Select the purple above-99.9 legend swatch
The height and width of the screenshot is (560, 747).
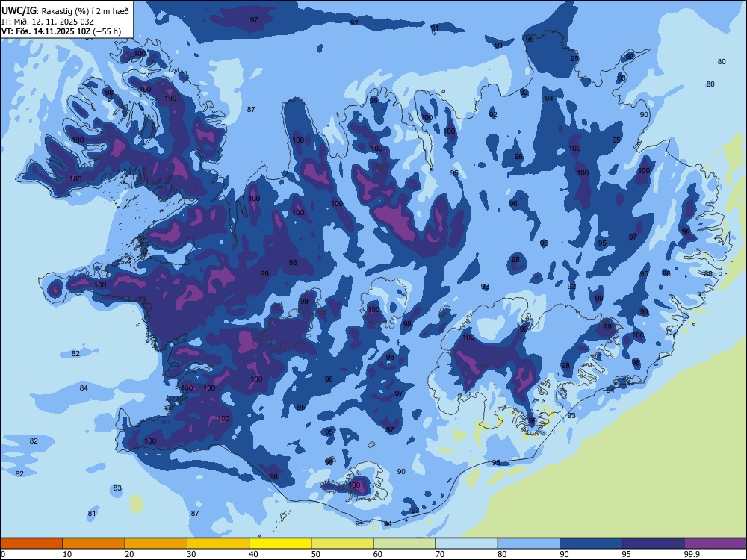(x=715, y=544)
